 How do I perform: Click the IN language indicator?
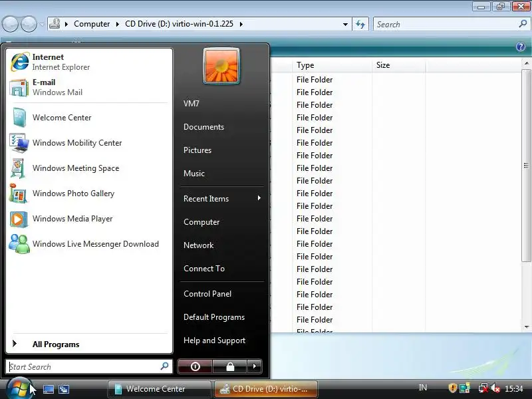tap(423, 388)
